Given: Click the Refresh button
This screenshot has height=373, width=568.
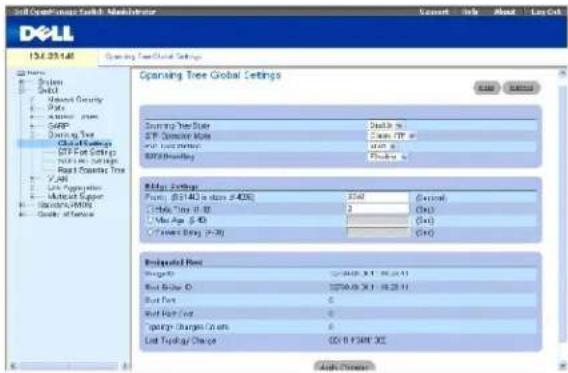Looking at the screenshot, I should 521,88.
